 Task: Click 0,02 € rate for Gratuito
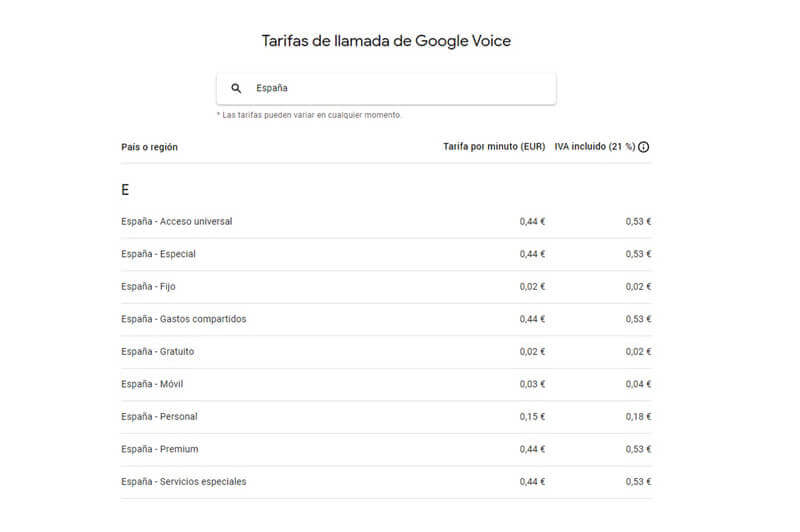532,351
